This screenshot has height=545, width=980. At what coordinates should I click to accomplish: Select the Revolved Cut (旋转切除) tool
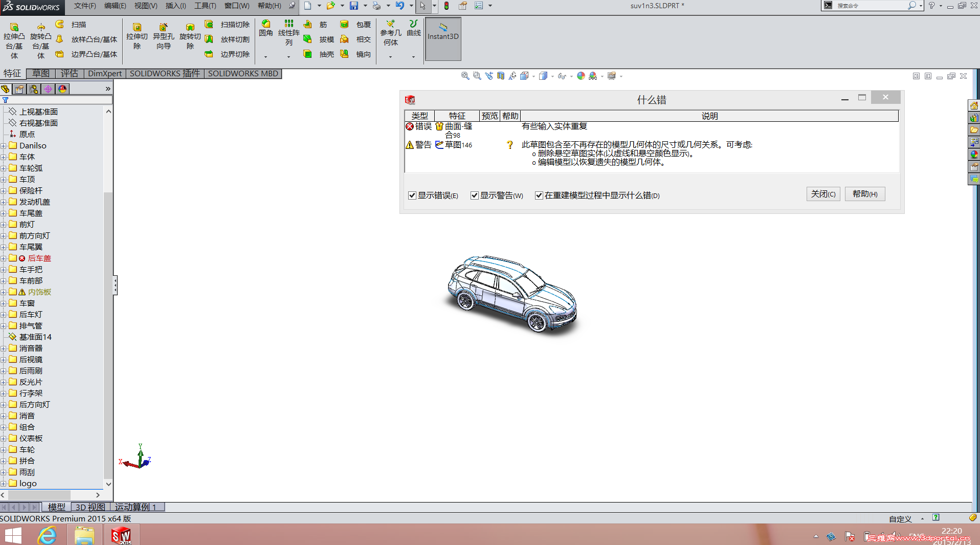190,36
